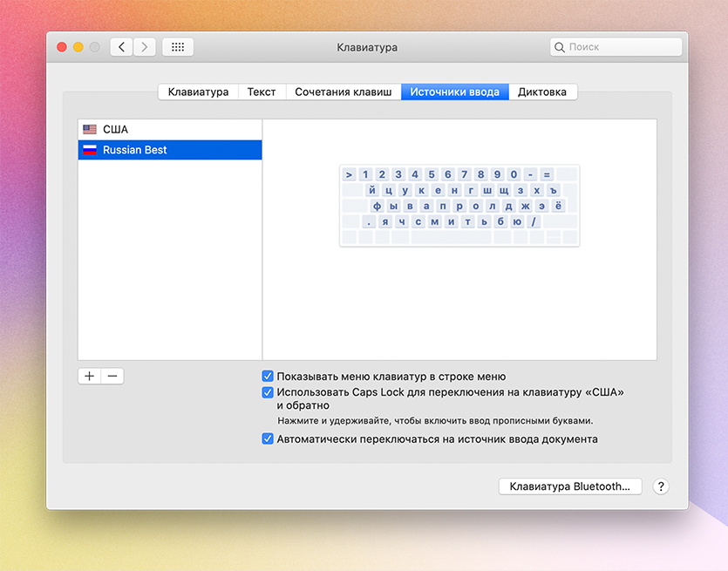The image size is (728, 571).
Task: Click the keyboard layout preview
Action: coord(459,205)
